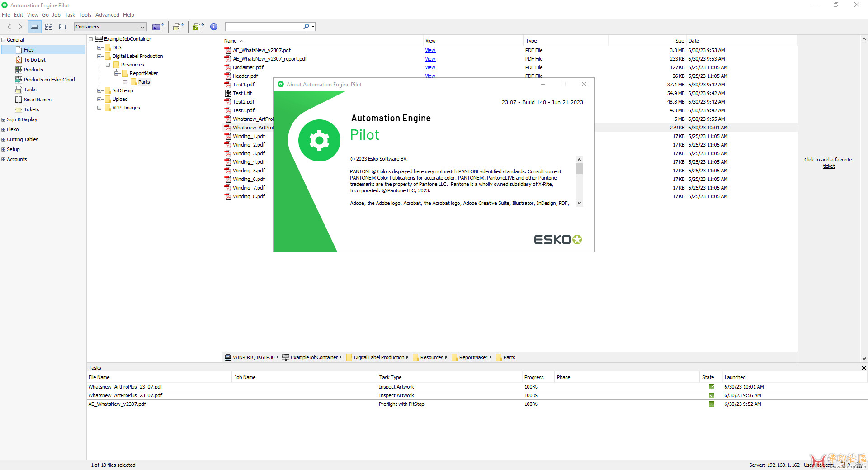The height and width of the screenshot is (470, 868).
Task: Open the Products sidebar icon
Action: 19,70
